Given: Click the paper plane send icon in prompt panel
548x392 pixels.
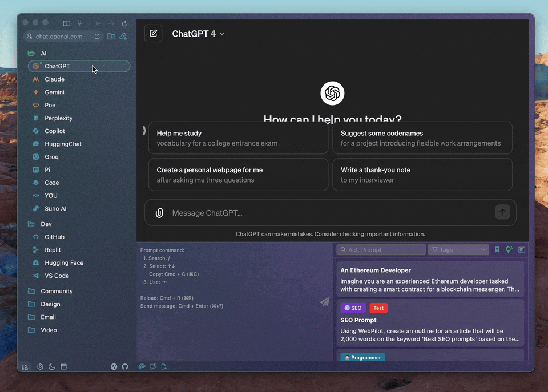Looking at the screenshot, I should coord(325,301).
